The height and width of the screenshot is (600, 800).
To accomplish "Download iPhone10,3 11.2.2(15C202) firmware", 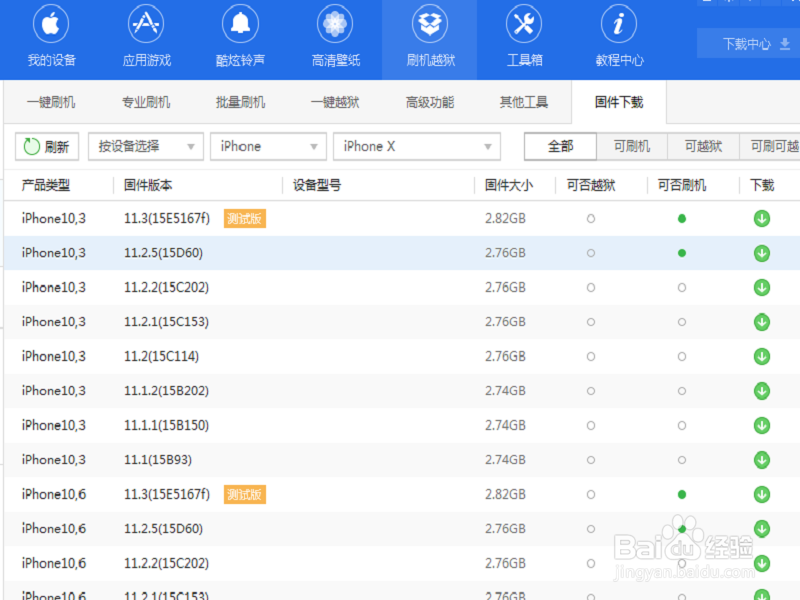I will (x=762, y=288).
